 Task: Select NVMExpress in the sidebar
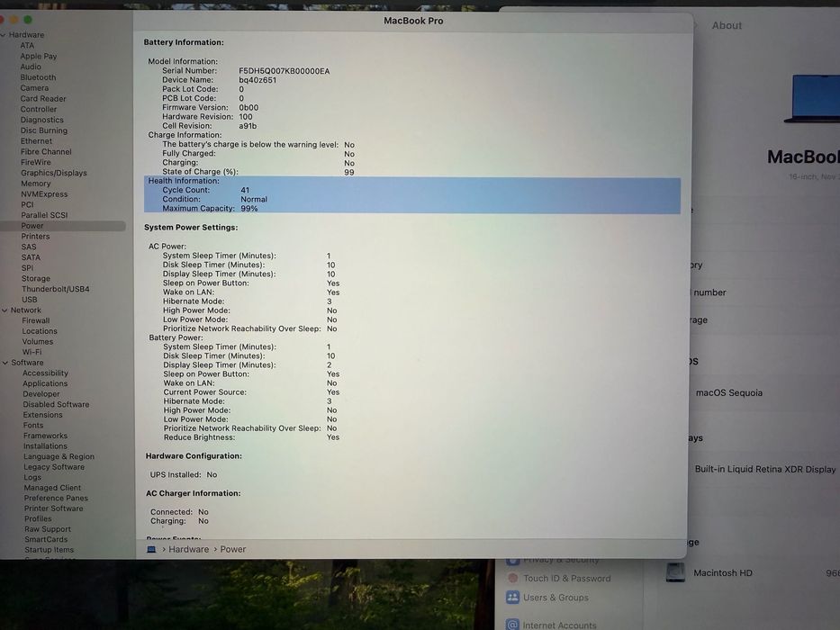(44, 194)
